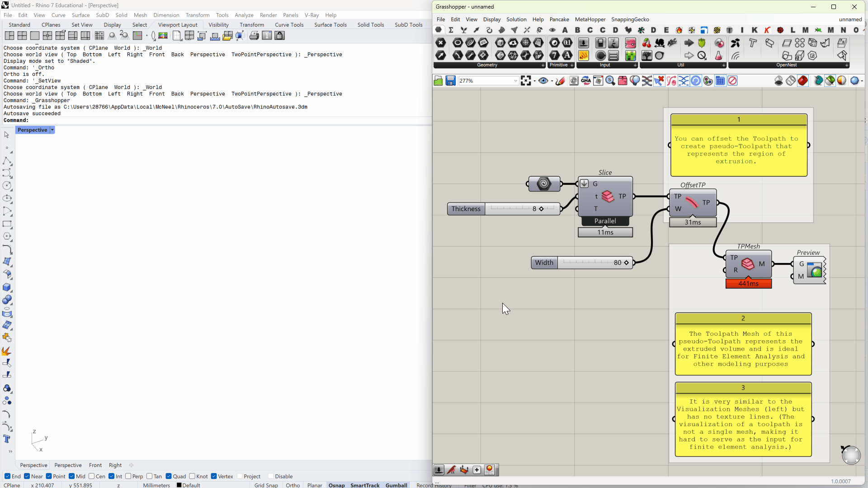868x488 pixels.
Task: Toggle the Near osnap checkbox
Action: coord(27,476)
